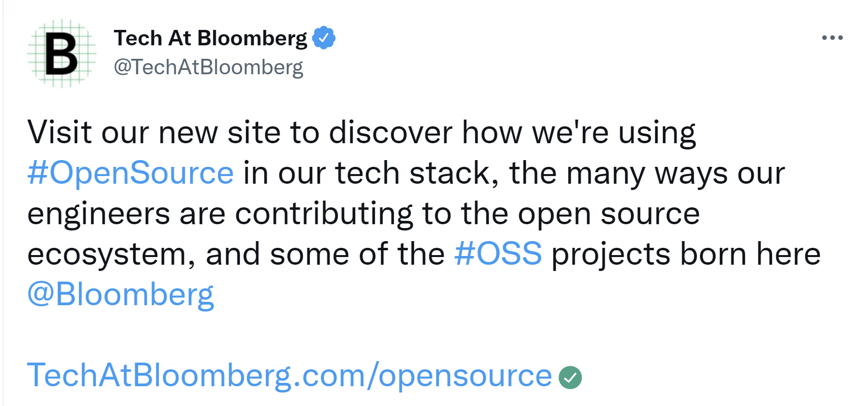The width and height of the screenshot is (868, 406).
Task: Click the black B logo letter
Action: 61,54
